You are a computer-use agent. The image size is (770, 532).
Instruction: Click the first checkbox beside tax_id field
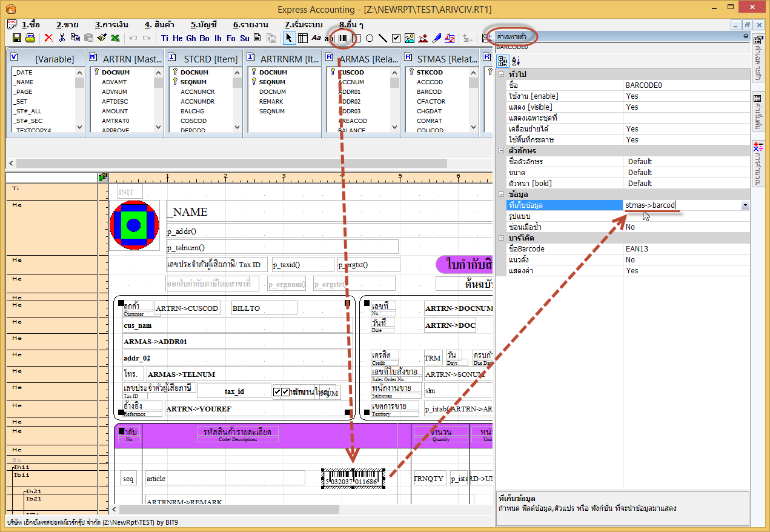pyautogui.click(x=277, y=393)
